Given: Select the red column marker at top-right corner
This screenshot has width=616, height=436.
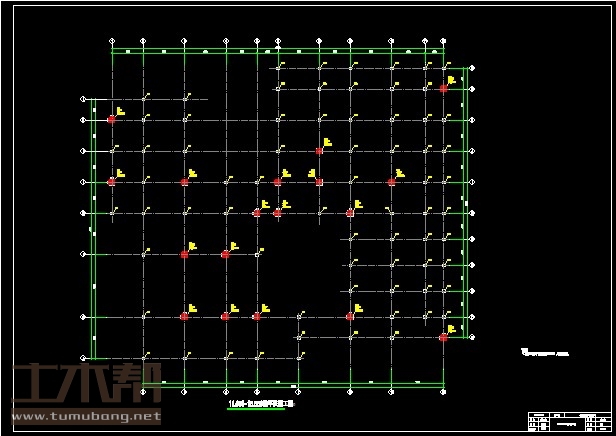Looking at the screenshot, I should click(x=443, y=88).
